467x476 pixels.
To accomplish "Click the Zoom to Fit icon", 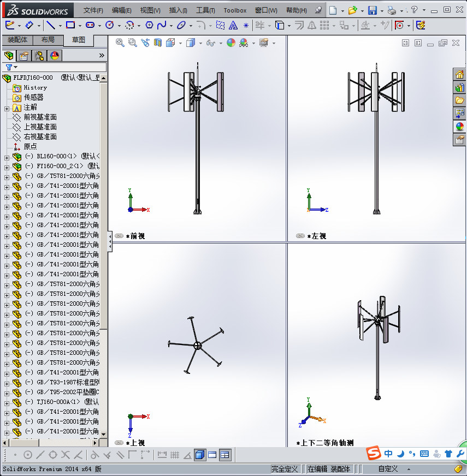I will (x=120, y=43).
